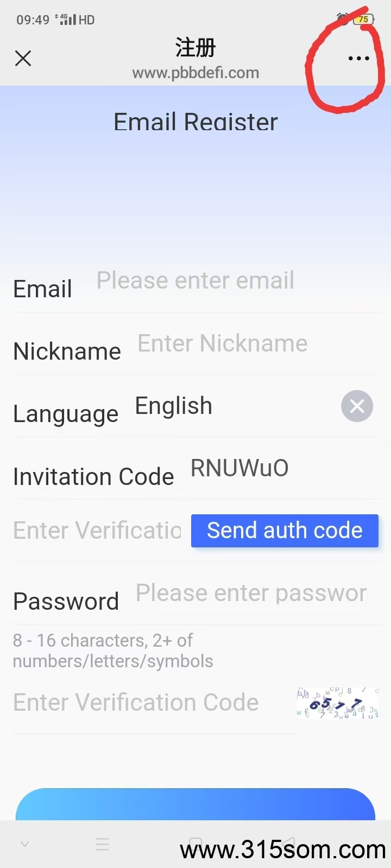Focus the captcha Enter Verification Code field
Image resolution: width=391 pixels, height=868 pixels.
(x=154, y=703)
